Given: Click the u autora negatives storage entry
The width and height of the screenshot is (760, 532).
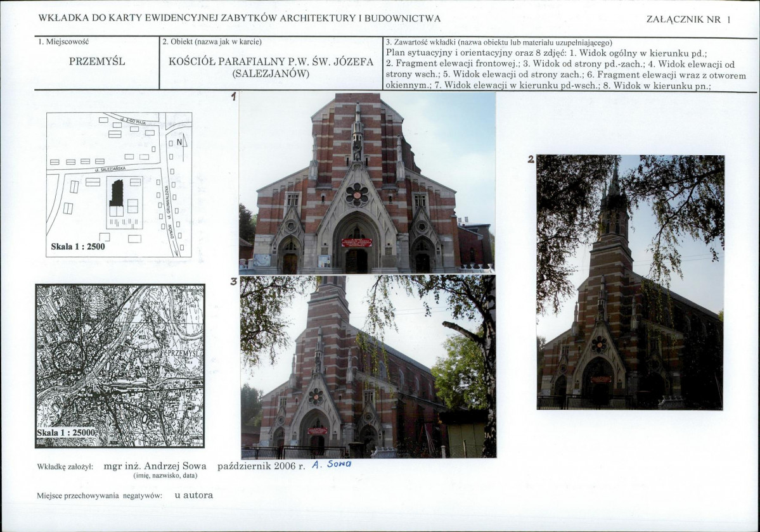Looking at the screenshot, I should click(x=194, y=495).
